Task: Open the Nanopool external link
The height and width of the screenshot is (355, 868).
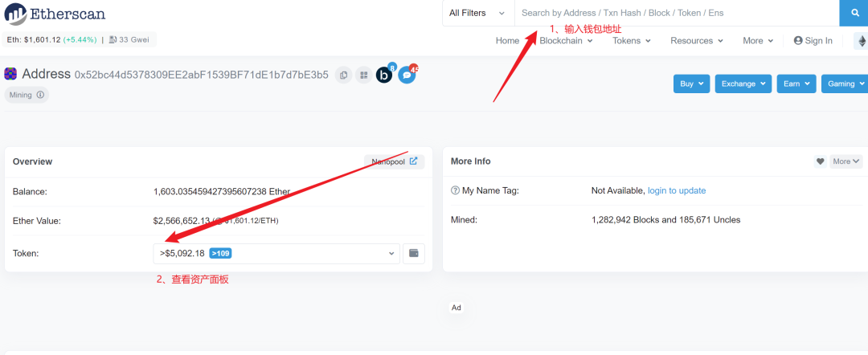Action: click(394, 161)
